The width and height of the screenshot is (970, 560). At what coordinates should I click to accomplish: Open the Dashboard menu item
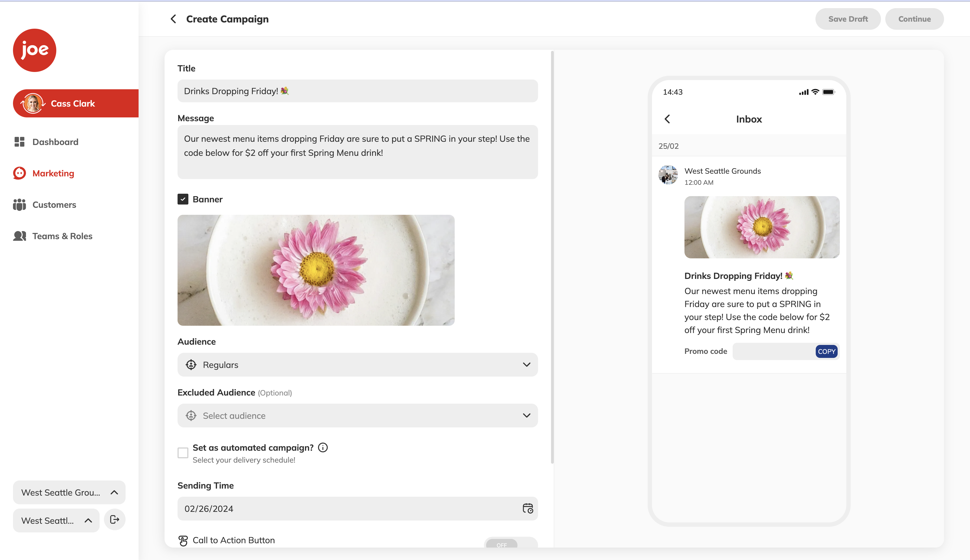(55, 142)
